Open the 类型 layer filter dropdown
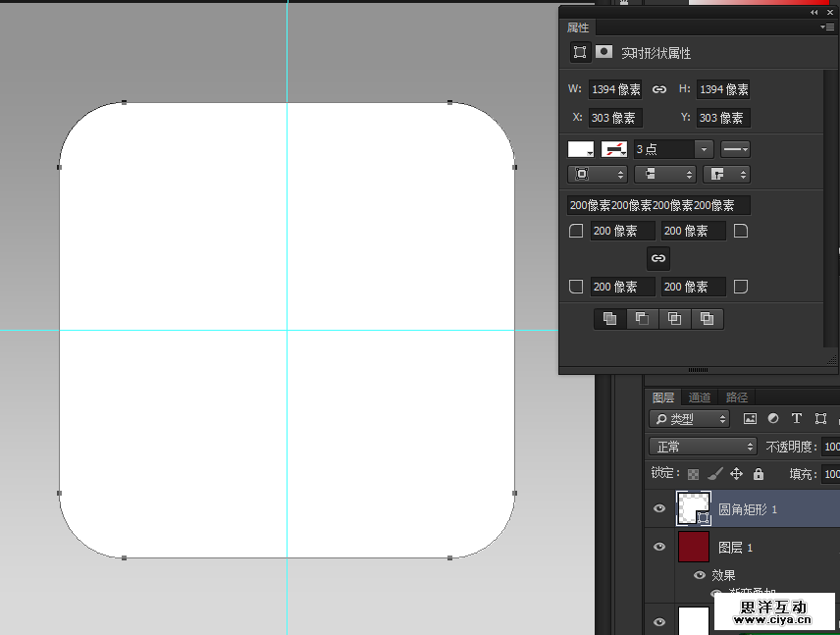This screenshot has width=840, height=635. (692, 419)
